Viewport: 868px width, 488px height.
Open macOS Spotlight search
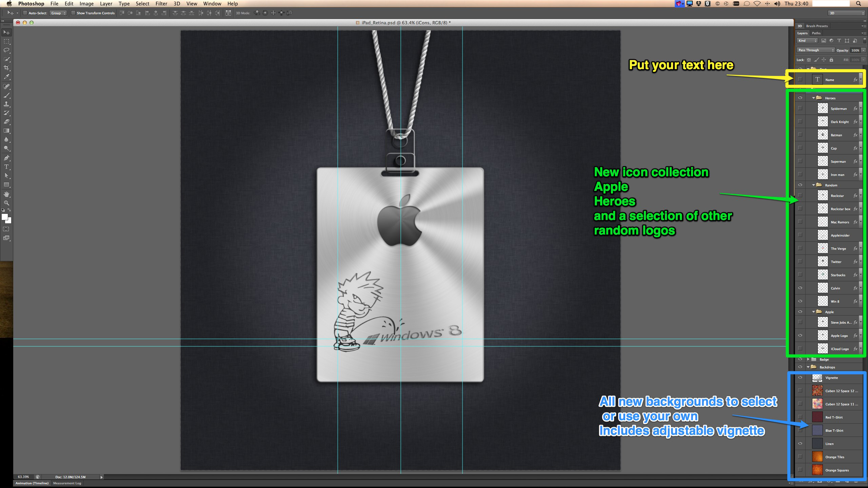click(859, 4)
